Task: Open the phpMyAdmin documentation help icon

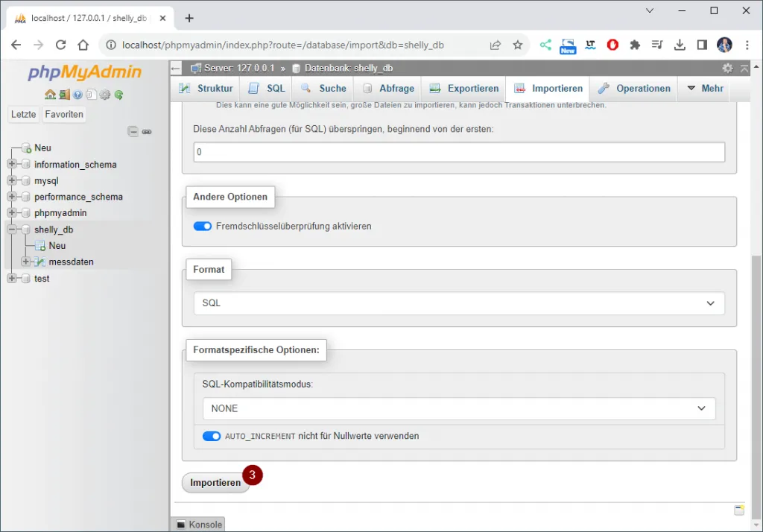Action: pos(77,95)
